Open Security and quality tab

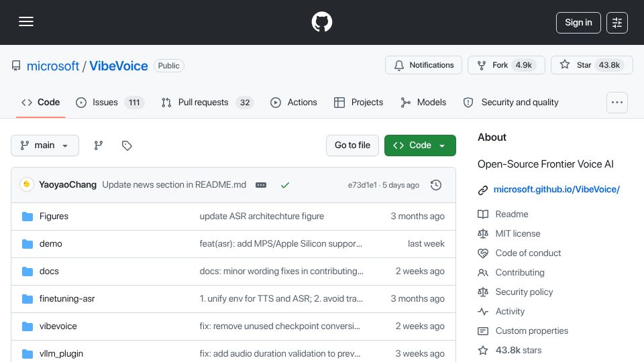(x=511, y=102)
